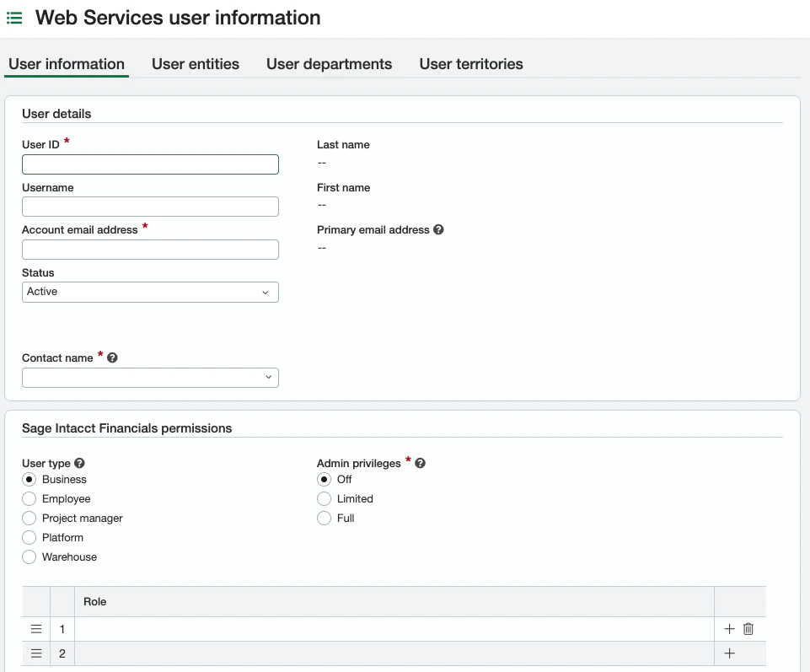The height and width of the screenshot is (672, 810).
Task: Switch to User departments tab
Action: click(x=329, y=64)
